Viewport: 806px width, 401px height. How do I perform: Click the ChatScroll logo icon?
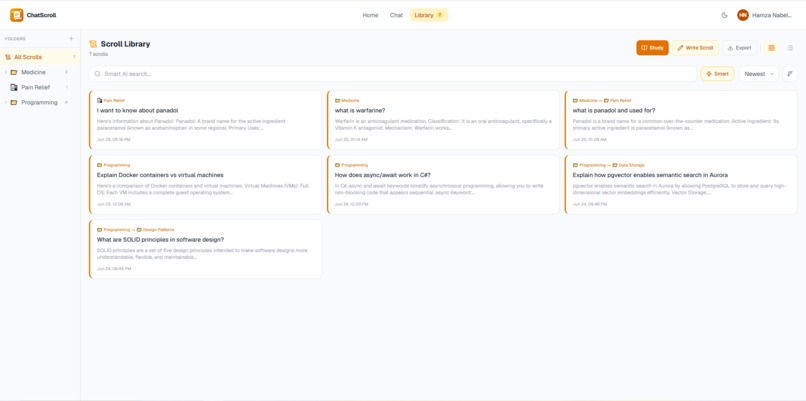(16, 15)
